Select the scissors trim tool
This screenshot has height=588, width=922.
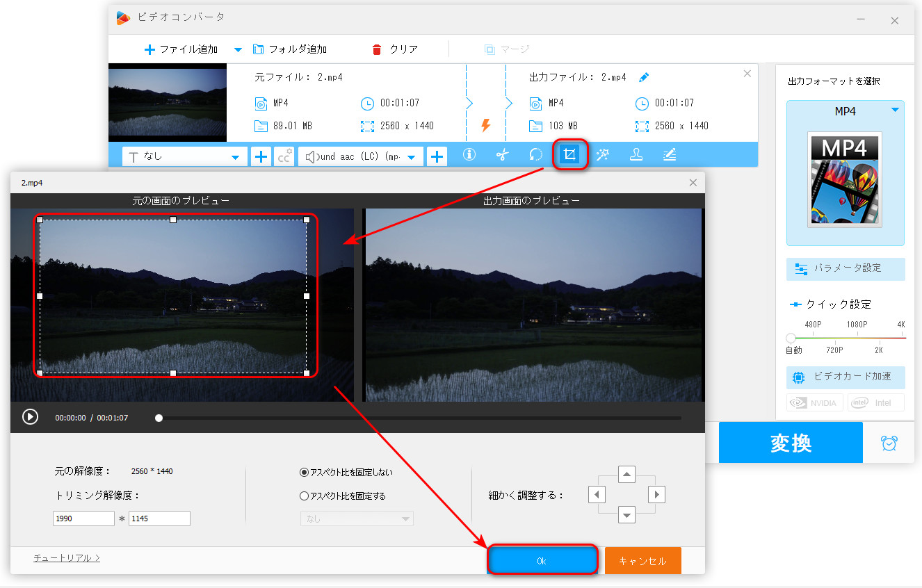click(x=503, y=155)
